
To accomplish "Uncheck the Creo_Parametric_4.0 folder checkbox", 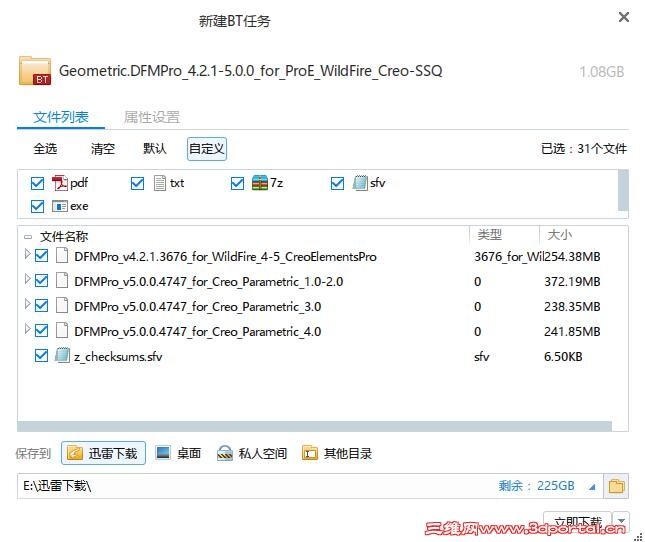I will pos(42,331).
